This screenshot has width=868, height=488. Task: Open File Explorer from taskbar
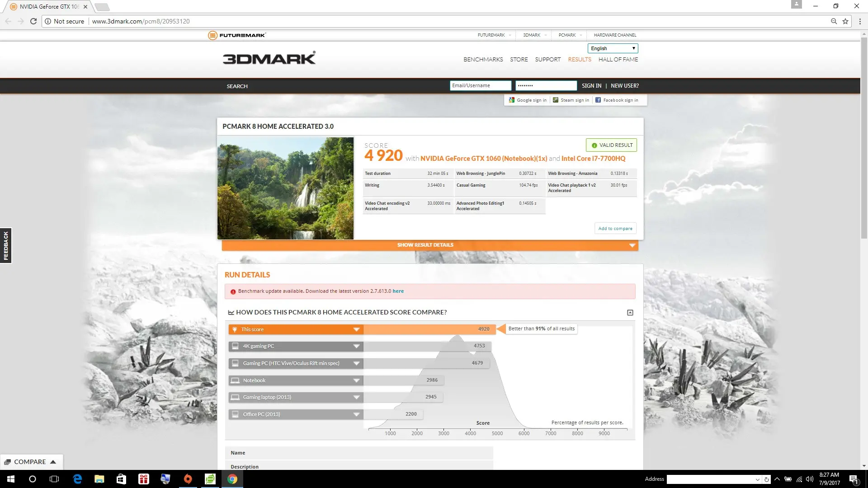point(99,479)
